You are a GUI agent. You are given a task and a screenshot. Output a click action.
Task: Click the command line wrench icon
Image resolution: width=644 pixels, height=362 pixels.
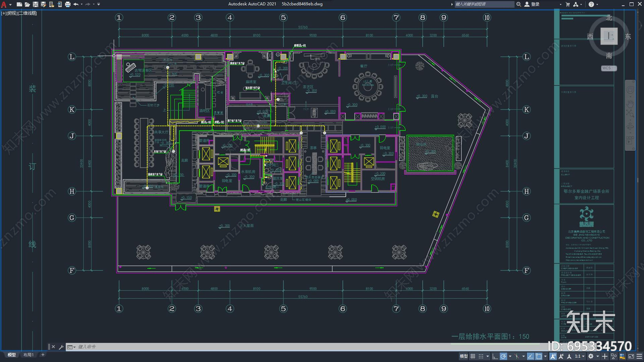coord(61,347)
